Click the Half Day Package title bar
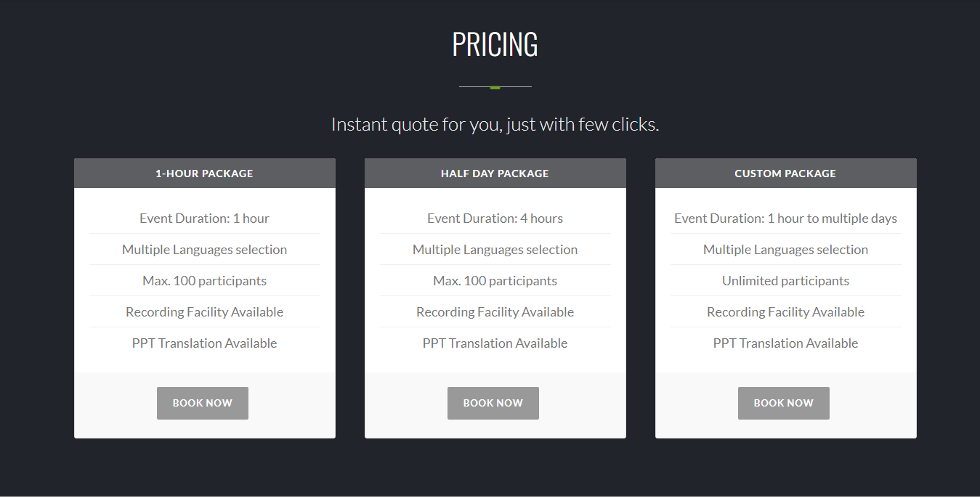Viewport: 980px width, 498px height. coord(495,174)
